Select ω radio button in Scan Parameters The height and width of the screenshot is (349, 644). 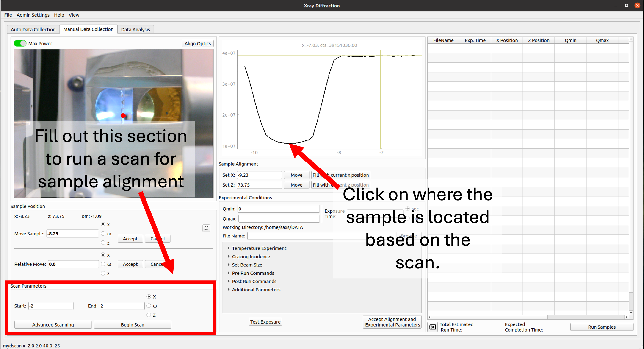point(149,306)
